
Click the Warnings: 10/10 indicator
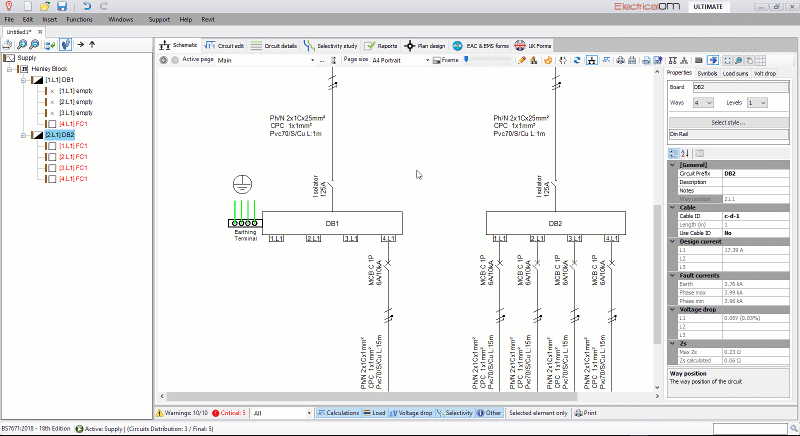click(x=182, y=413)
